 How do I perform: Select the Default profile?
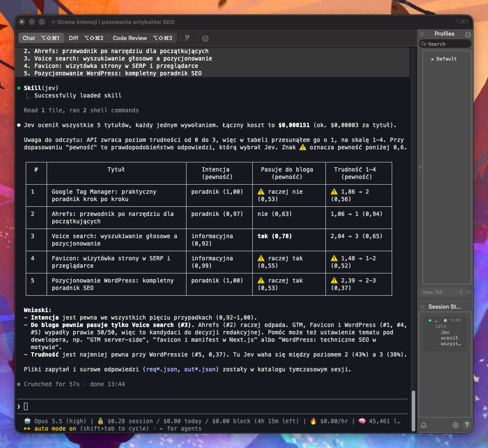click(x=446, y=59)
